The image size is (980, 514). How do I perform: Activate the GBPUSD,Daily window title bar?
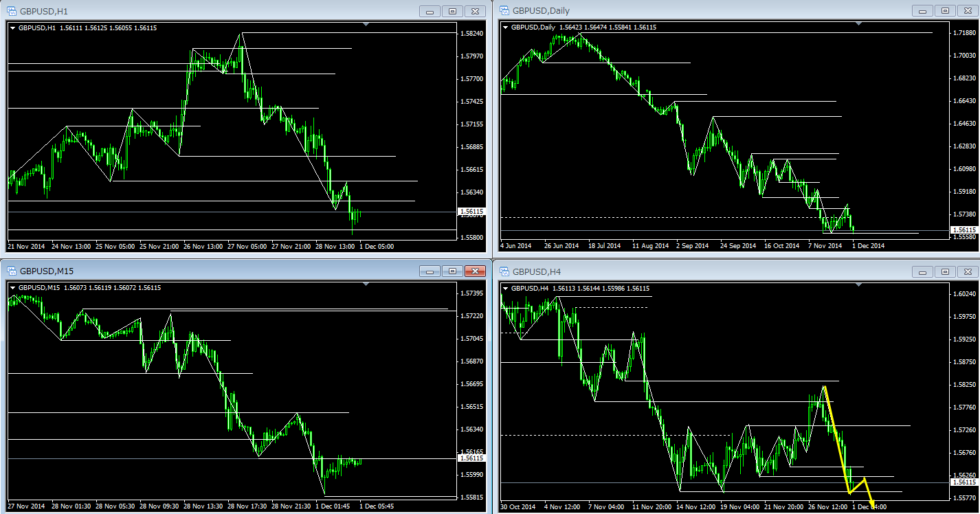click(x=687, y=11)
